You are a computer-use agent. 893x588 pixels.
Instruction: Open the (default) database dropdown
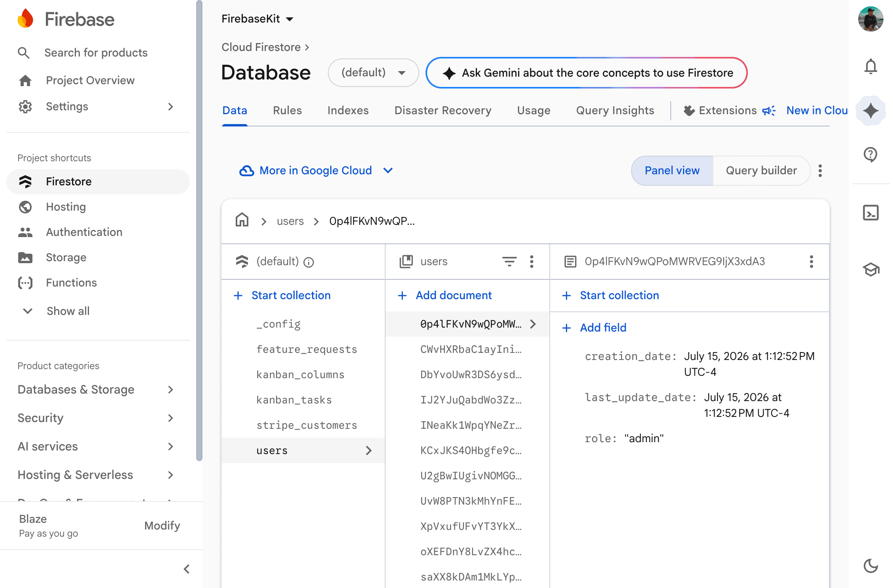coord(373,73)
